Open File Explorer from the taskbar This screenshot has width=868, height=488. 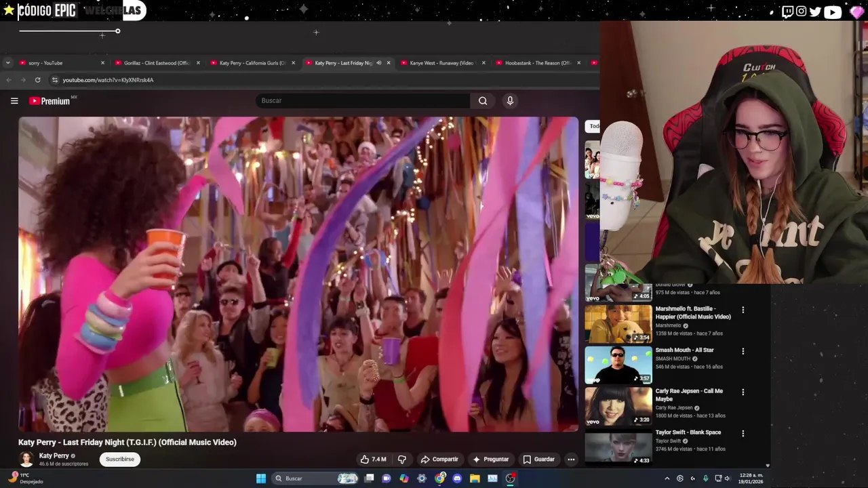click(x=475, y=479)
